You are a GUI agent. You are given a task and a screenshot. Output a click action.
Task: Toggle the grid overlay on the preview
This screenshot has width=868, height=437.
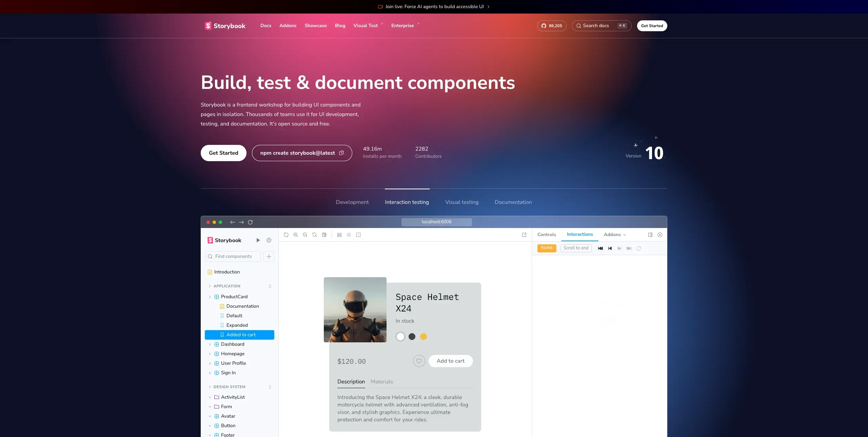coord(349,235)
